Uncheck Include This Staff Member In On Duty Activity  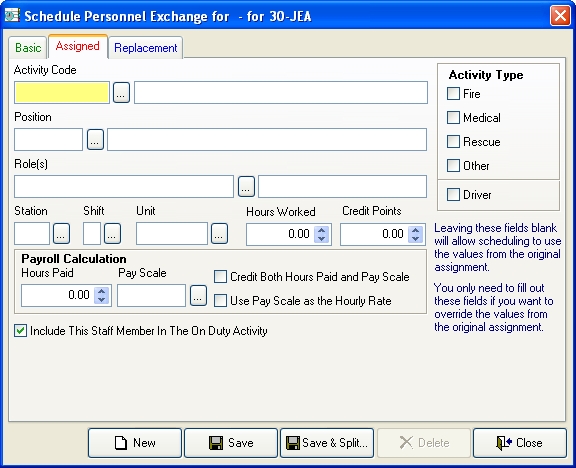tap(21, 331)
